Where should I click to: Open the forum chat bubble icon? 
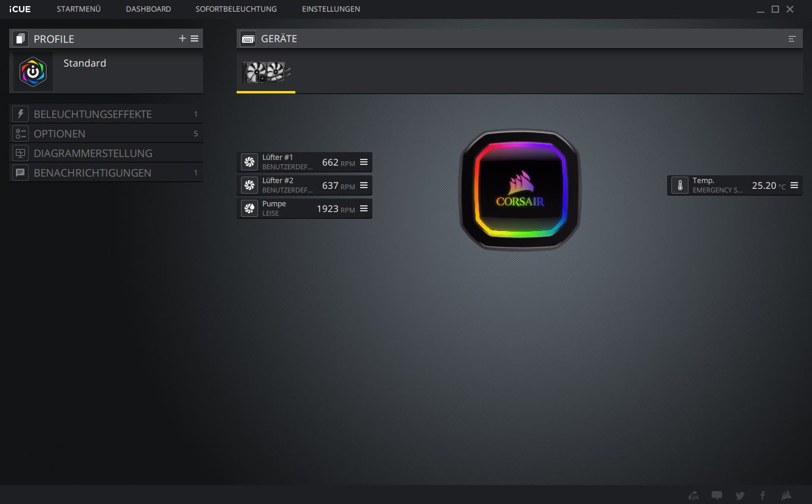717,495
